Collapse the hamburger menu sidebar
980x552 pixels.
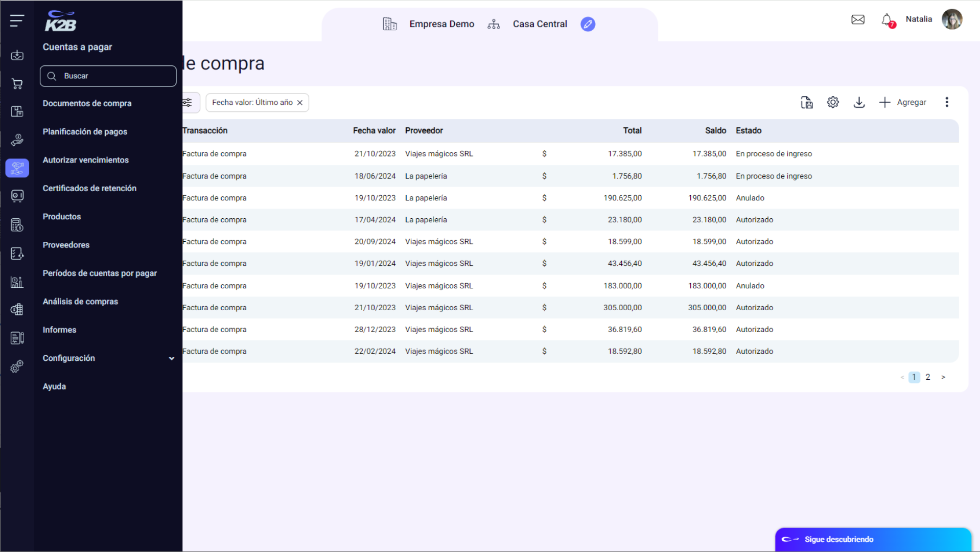pos(17,20)
